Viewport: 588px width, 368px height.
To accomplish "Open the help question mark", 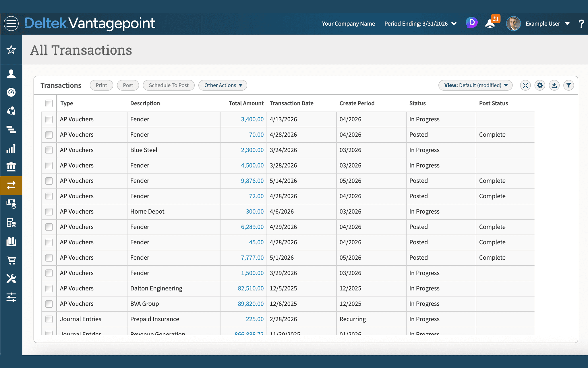I will [x=581, y=24].
